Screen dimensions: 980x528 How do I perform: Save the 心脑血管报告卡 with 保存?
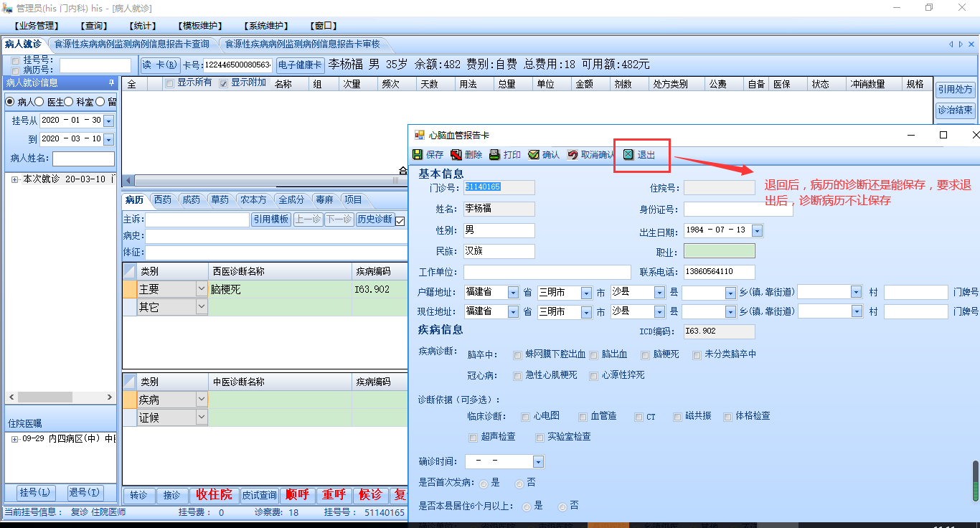pos(428,154)
